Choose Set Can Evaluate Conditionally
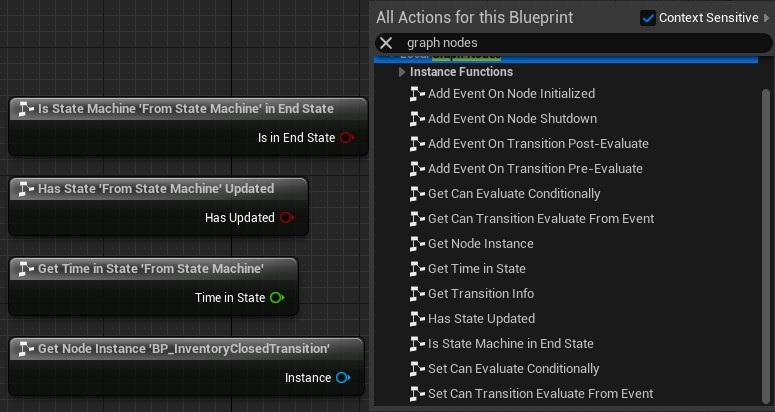775x412 pixels. 513,369
